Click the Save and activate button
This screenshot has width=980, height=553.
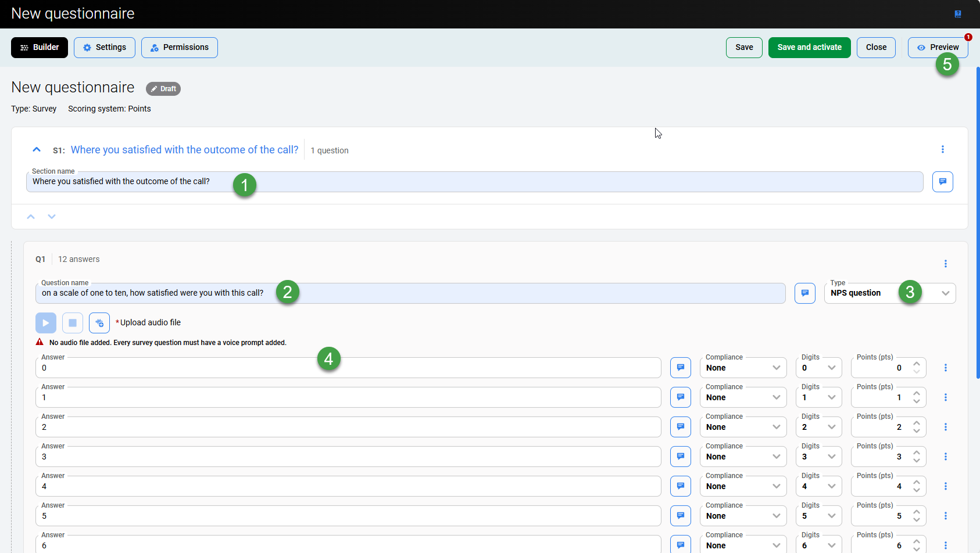pyautogui.click(x=809, y=48)
